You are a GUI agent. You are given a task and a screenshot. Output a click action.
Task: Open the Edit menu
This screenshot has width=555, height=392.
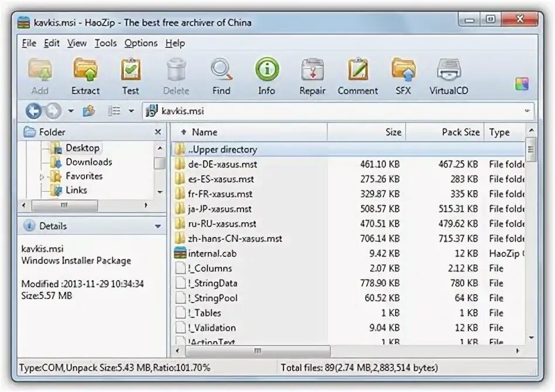(52, 43)
